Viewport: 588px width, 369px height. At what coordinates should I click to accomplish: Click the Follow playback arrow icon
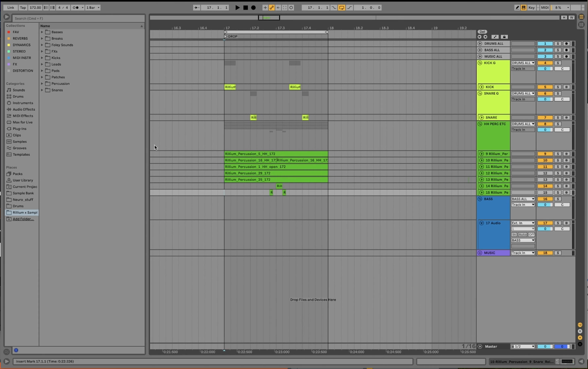point(197,8)
